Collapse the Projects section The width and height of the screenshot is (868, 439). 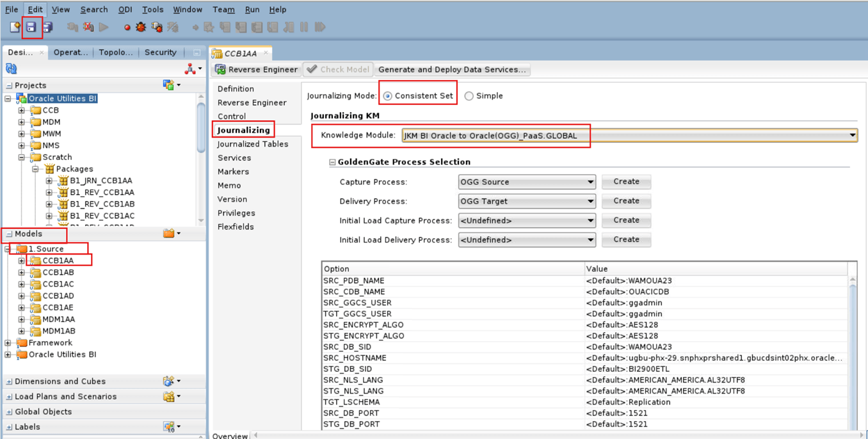9,85
